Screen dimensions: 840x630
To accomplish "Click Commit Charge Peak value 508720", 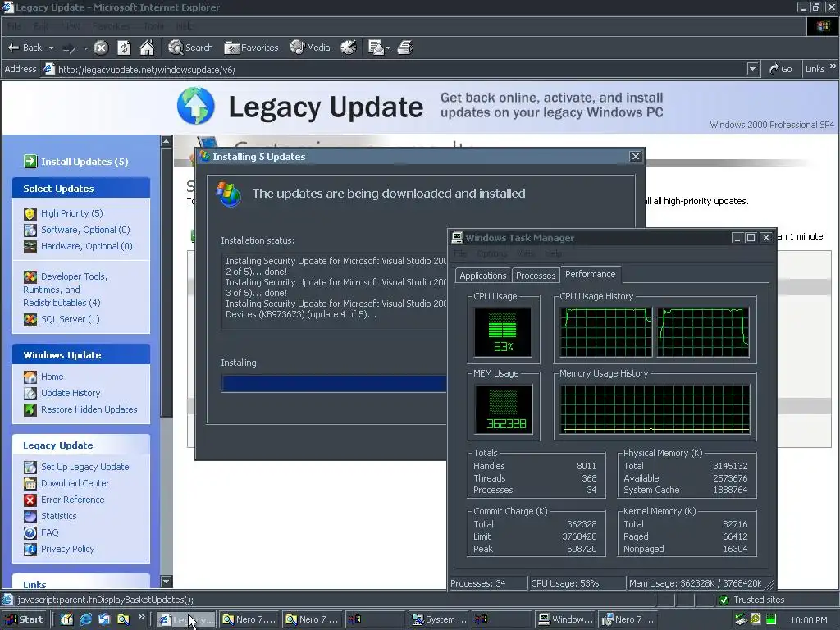I will tap(582, 549).
